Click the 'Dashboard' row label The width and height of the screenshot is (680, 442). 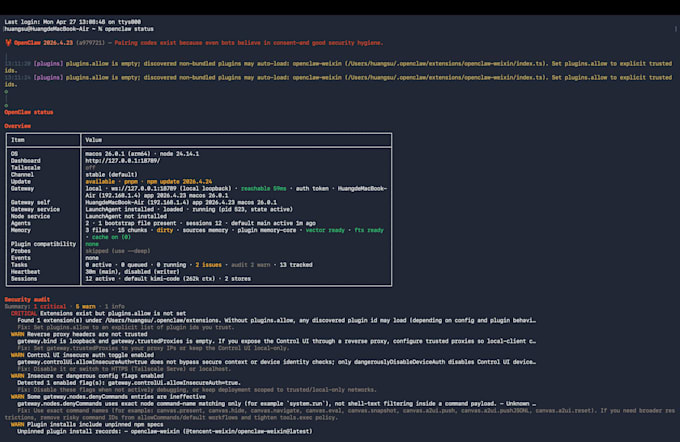tap(26, 160)
